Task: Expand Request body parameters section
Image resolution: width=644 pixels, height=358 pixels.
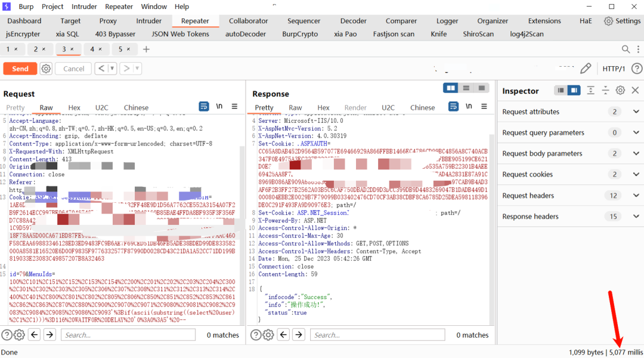Action: pos(636,154)
